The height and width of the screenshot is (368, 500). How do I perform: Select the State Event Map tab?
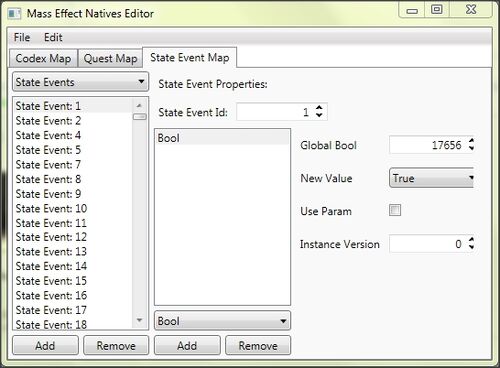coord(190,58)
